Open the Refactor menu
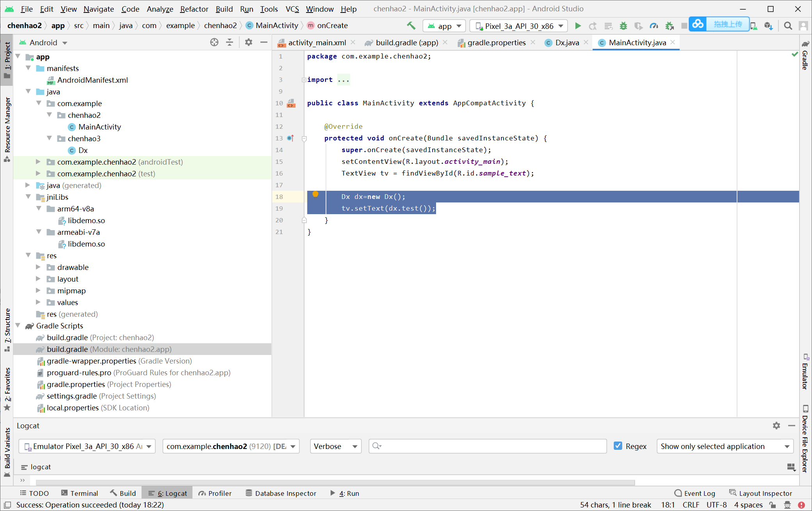This screenshot has height=511, width=812. (194, 9)
